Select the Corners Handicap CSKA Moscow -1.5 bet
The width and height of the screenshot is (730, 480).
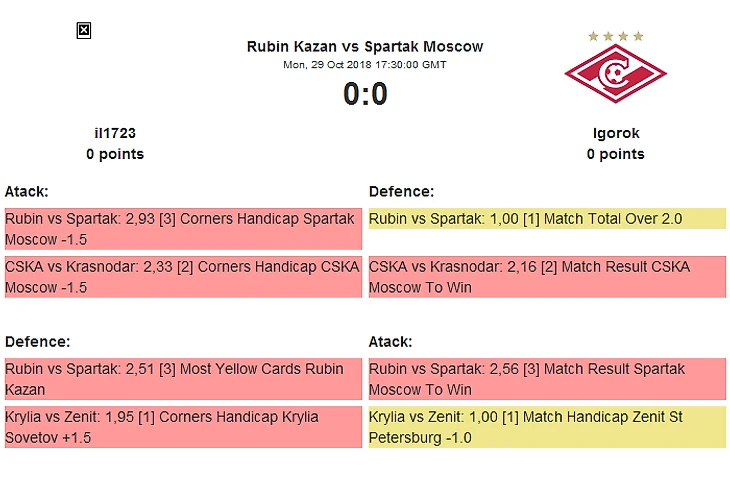[183, 277]
